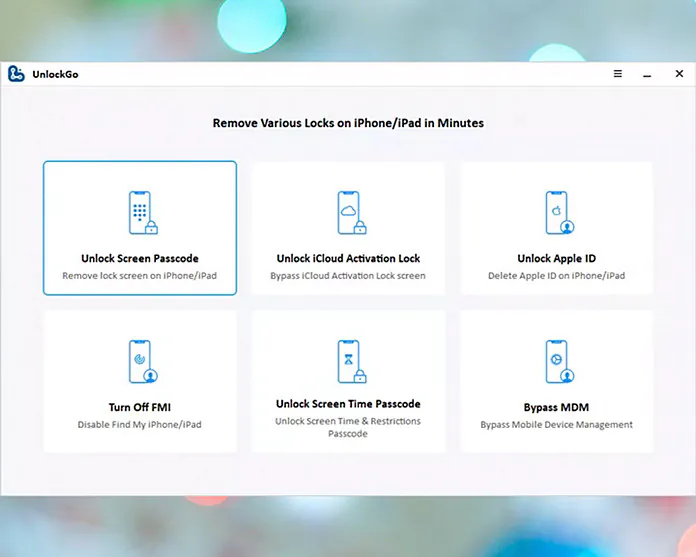Minimize the UnlockGo window
This screenshot has width=696, height=557.
[647, 76]
